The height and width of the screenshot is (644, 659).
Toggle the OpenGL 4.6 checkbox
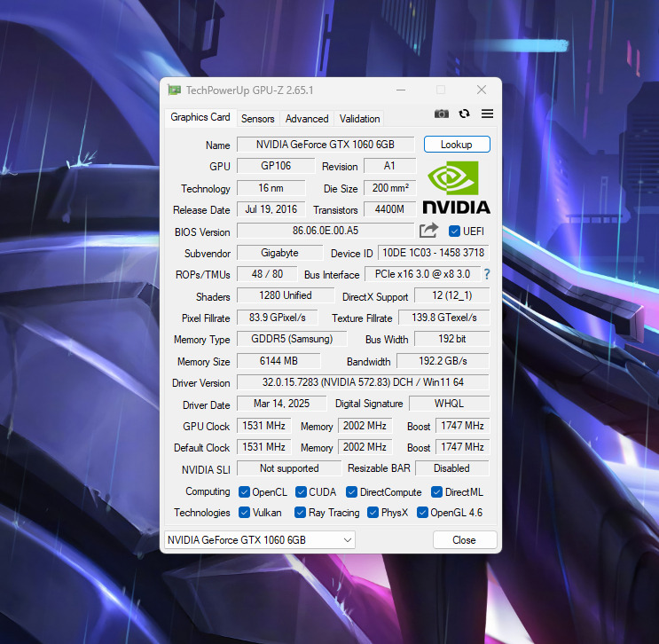(422, 513)
